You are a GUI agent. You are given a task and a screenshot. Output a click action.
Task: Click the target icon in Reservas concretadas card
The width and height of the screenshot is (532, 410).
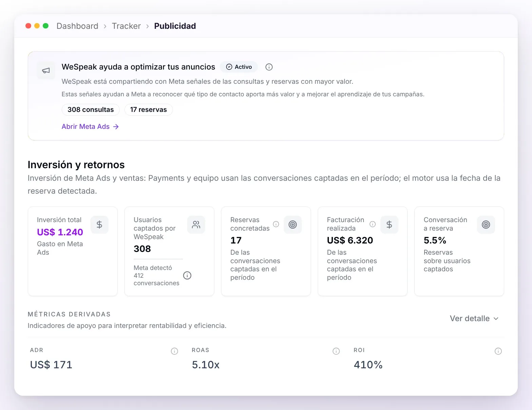click(x=293, y=224)
